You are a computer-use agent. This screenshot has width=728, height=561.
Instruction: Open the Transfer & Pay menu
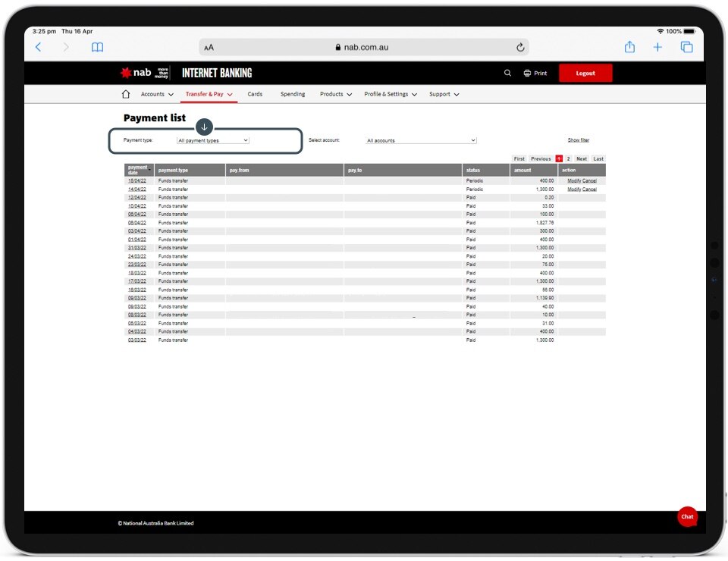209,95
